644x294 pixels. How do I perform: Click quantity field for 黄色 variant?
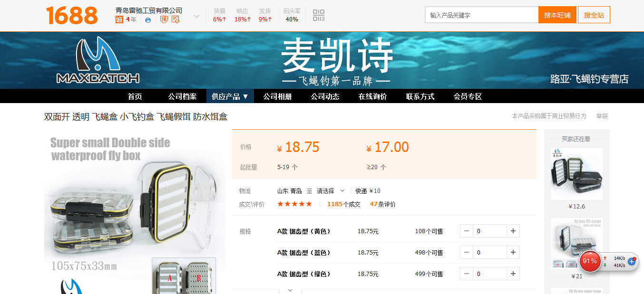(x=490, y=231)
